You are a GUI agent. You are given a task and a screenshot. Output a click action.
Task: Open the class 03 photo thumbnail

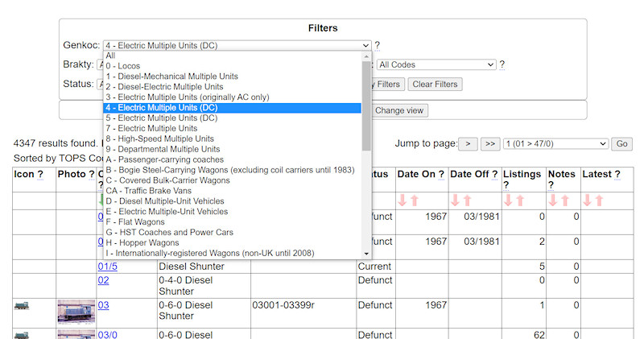click(75, 310)
